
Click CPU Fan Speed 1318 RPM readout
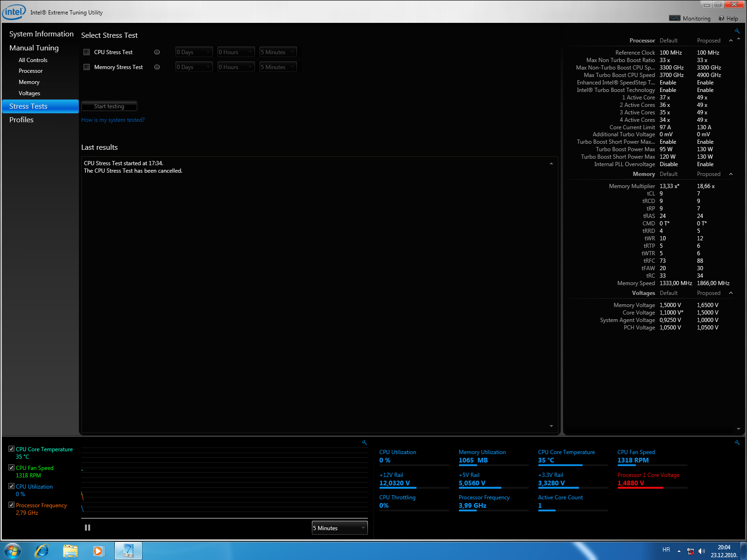633,460
